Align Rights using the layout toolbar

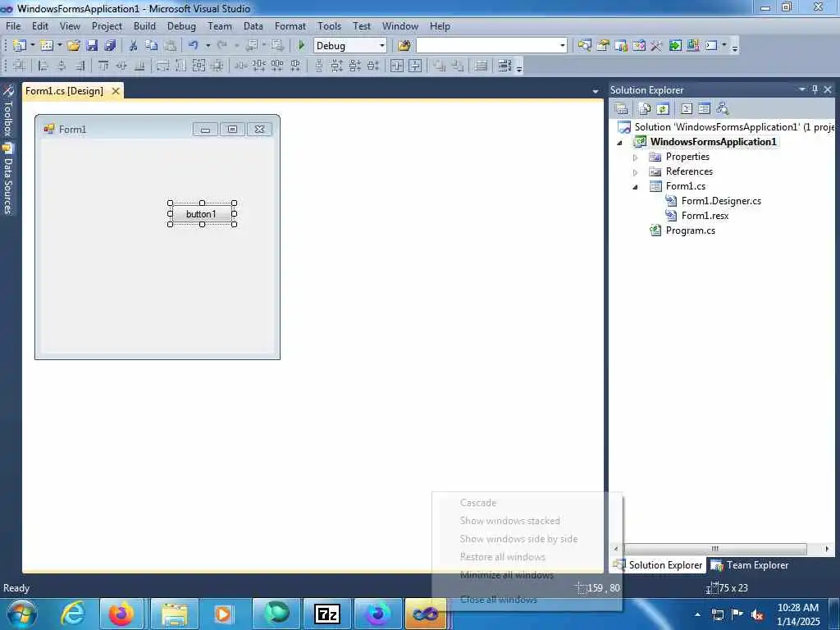click(80, 66)
